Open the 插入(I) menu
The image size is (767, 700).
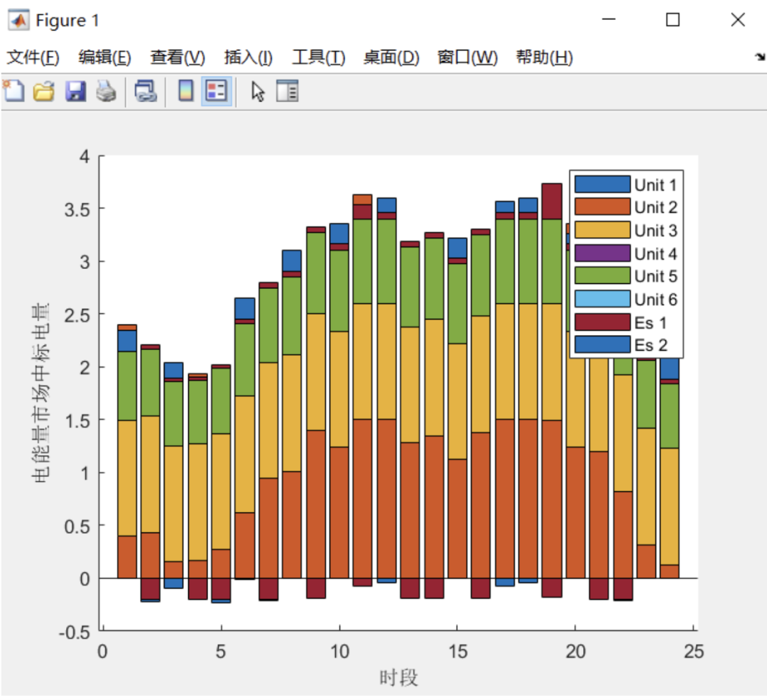point(249,58)
